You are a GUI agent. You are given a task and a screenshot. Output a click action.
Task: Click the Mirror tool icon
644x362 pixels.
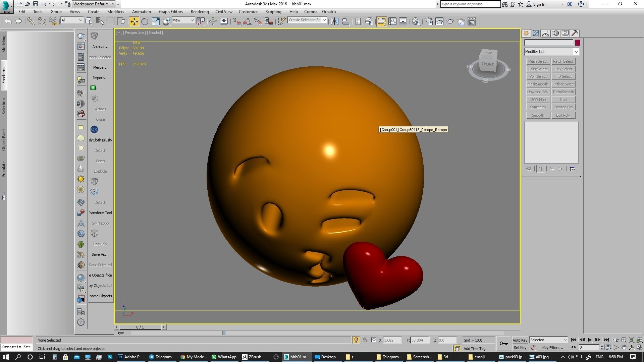coord(334,21)
